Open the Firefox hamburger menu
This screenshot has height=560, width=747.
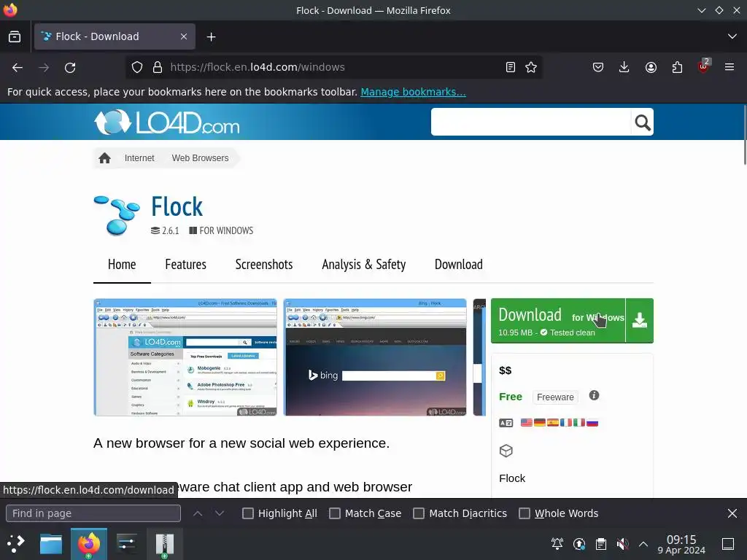pyautogui.click(x=729, y=67)
